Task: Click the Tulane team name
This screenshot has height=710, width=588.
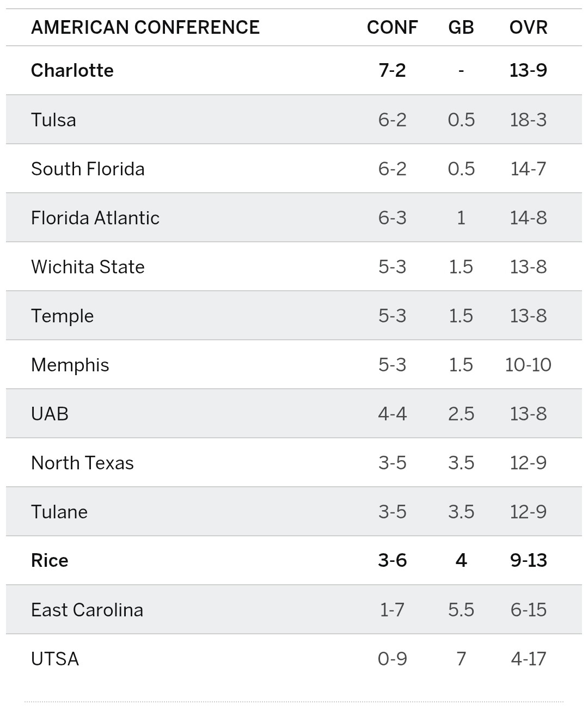Action: [59, 512]
